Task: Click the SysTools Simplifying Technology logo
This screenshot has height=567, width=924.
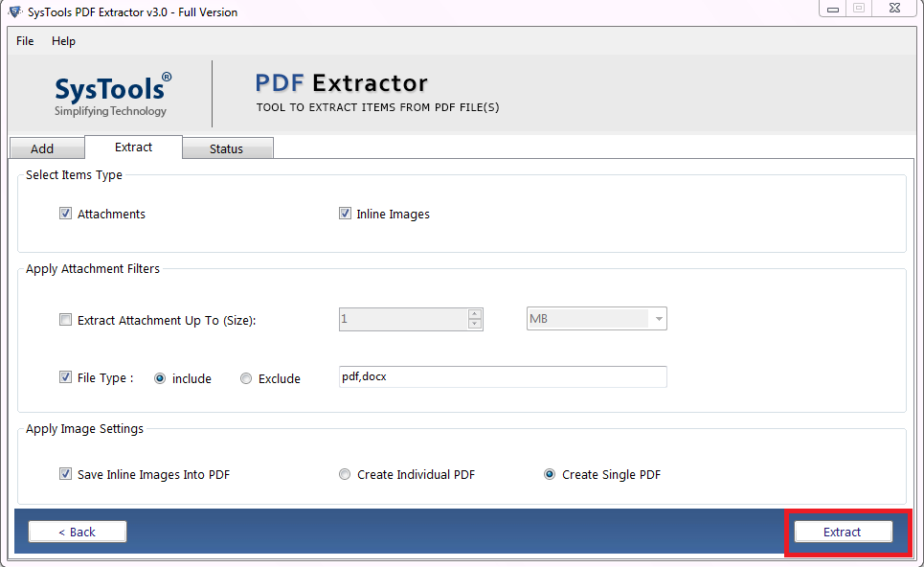Action: coord(111,94)
